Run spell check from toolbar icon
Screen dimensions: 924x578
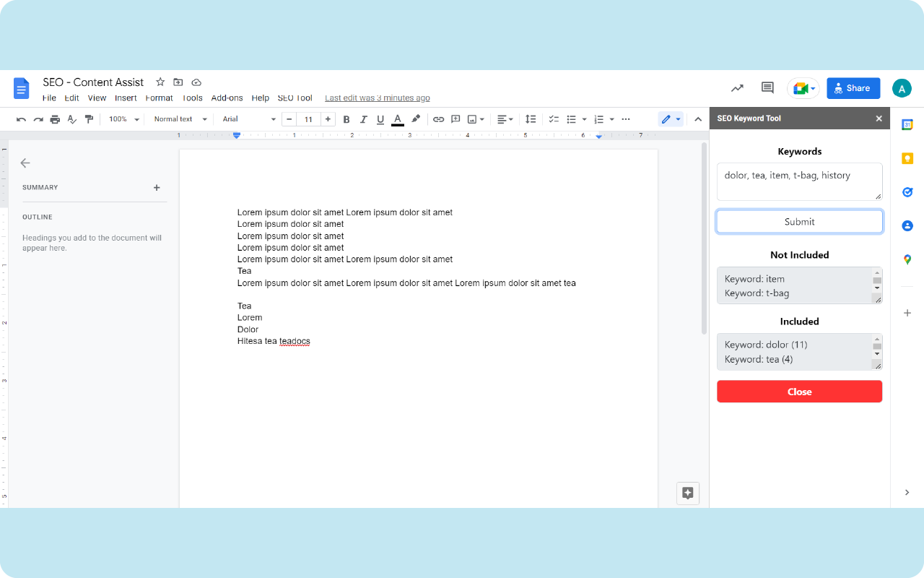pos(71,119)
